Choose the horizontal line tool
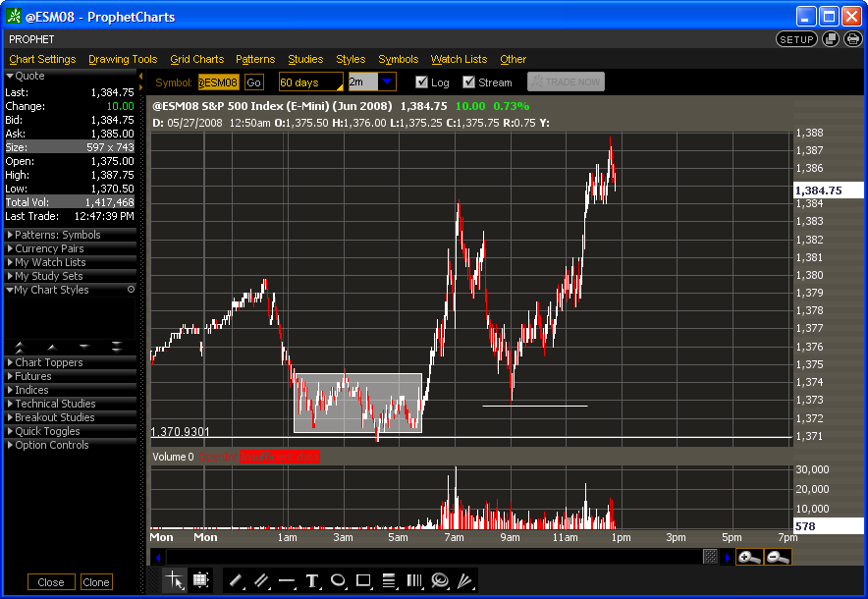 tap(287, 580)
